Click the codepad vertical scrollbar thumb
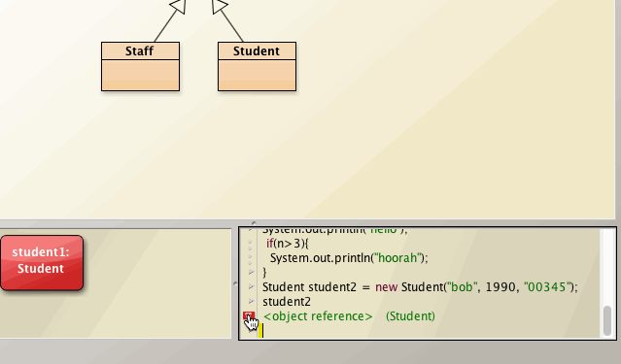 [x=607, y=320]
